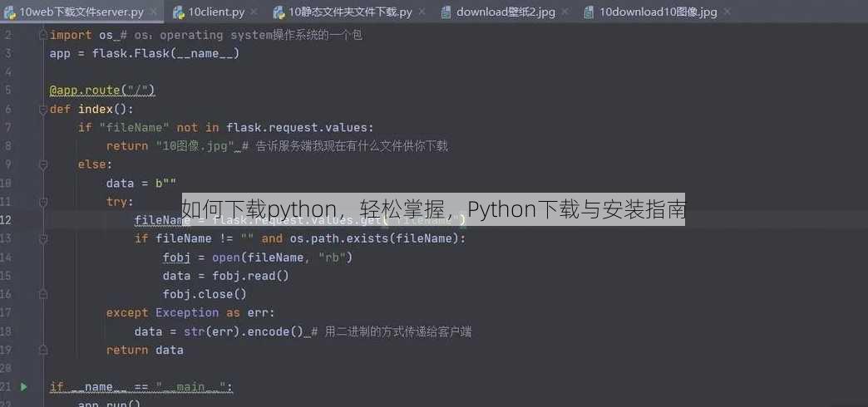Screen dimensions: 868x407
Task: Open the download壁纸2.jpg tab
Action: pos(506,12)
